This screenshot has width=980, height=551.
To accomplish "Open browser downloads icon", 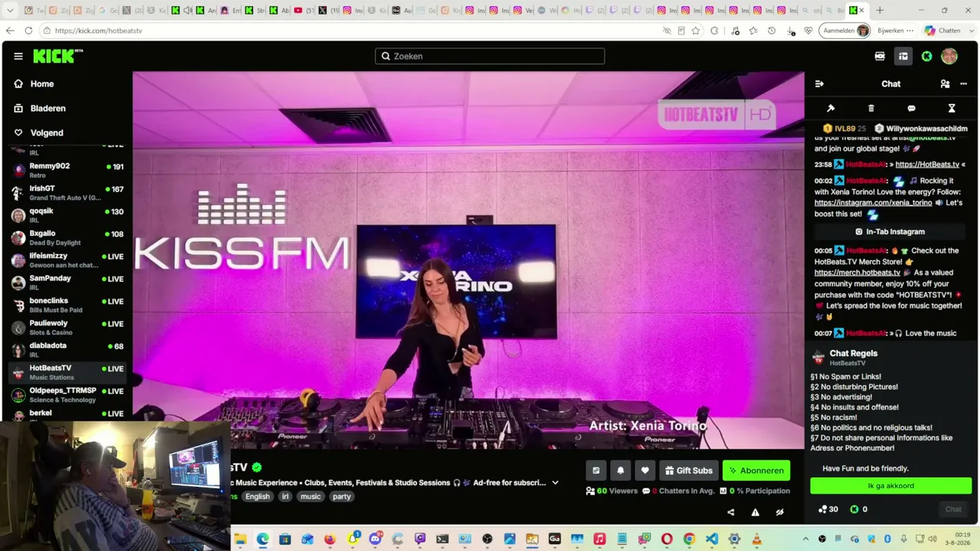I will [790, 31].
